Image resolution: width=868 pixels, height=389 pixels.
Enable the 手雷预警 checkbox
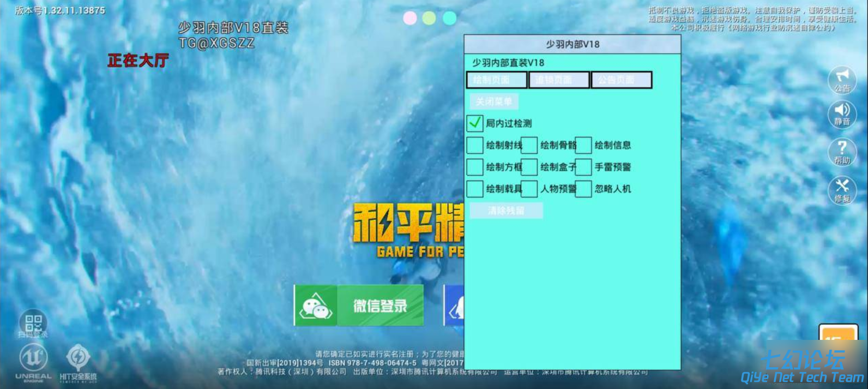[583, 167]
